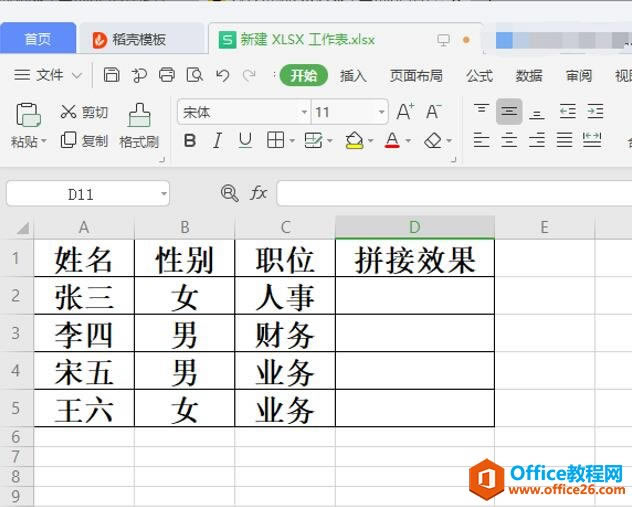The height and width of the screenshot is (507, 632).
Task: Click the Name Box showing D11
Action: (x=81, y=194)
